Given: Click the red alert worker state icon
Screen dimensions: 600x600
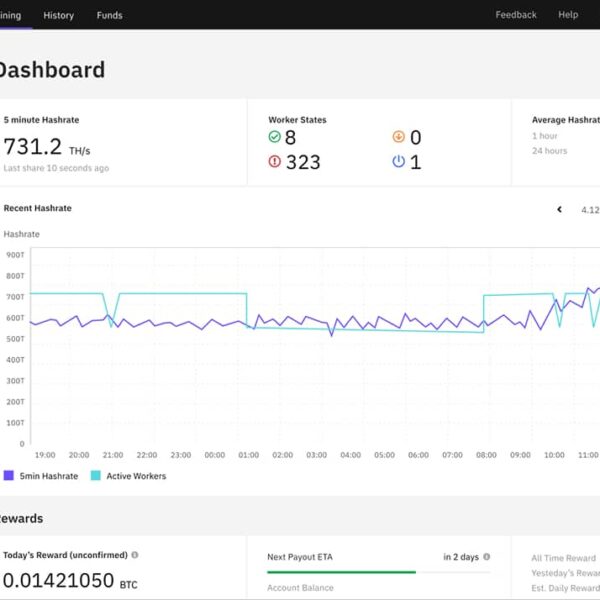Looking at the screenshot, I should pyautogui.click(x=275, y=162).
